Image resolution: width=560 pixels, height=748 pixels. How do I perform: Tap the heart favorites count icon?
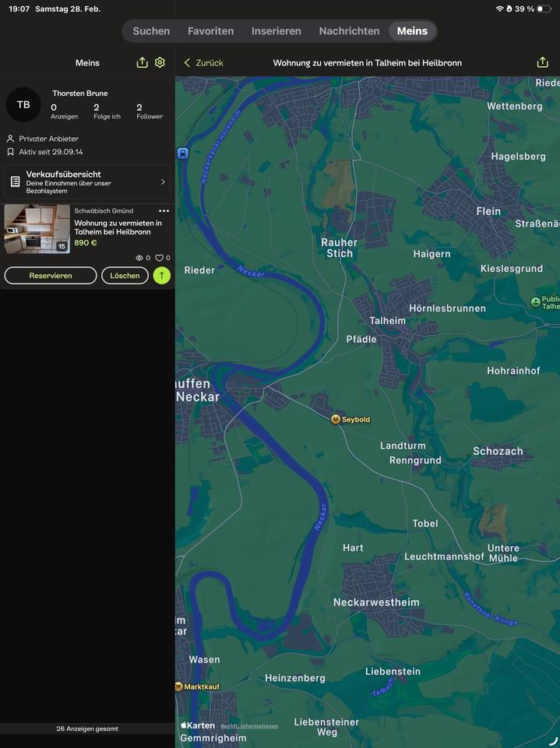[159, 258]
